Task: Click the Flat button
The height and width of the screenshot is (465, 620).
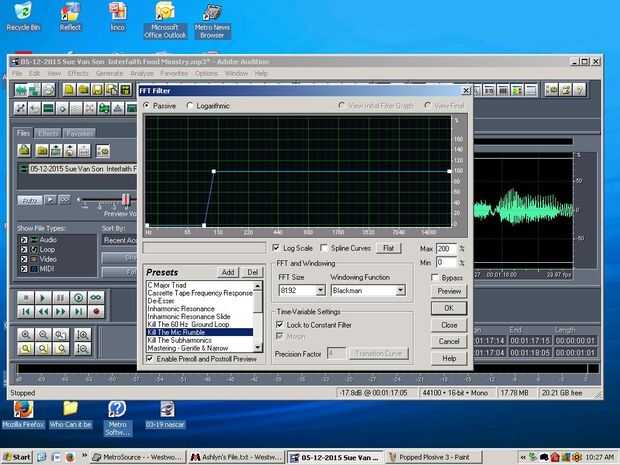Action: point(389,247)
